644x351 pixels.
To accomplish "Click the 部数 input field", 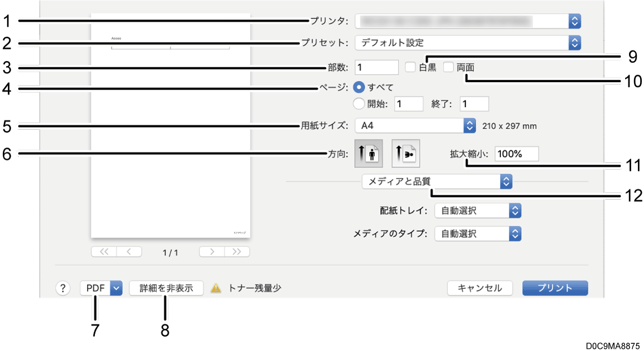I will (x=376, y=67).
